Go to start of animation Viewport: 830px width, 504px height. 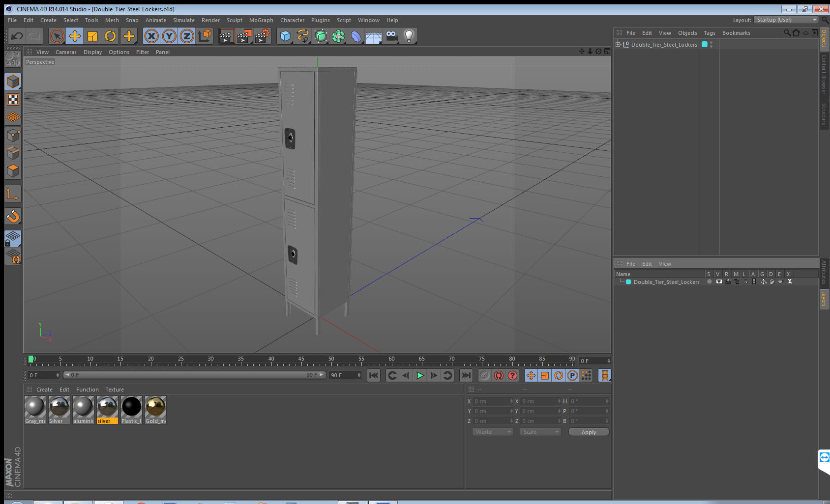click(374, 375)
